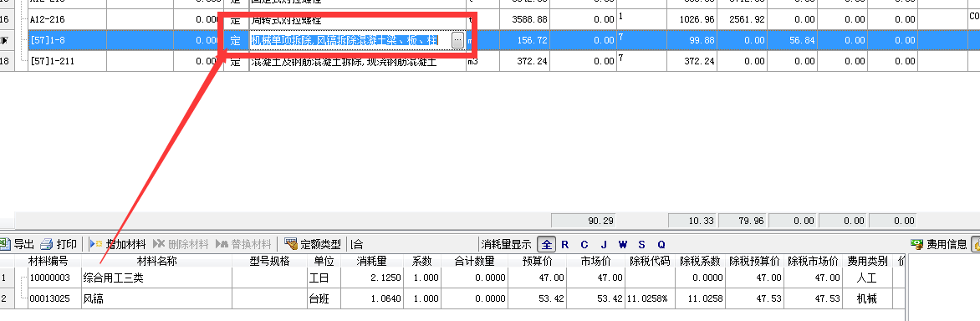Click budget price cell 53.42
980x321 pixels.
pos(551,299)
